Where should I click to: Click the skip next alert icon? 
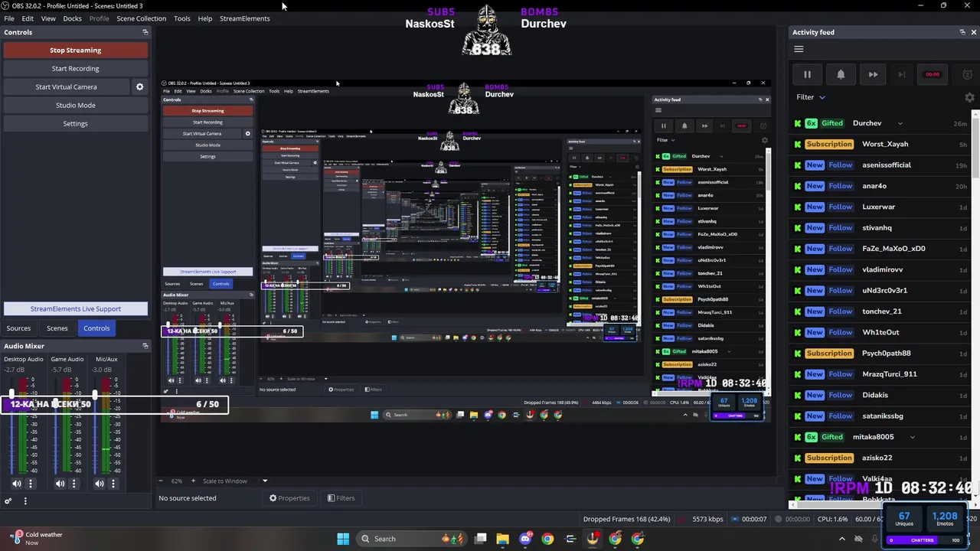click(x=902, y=74)
